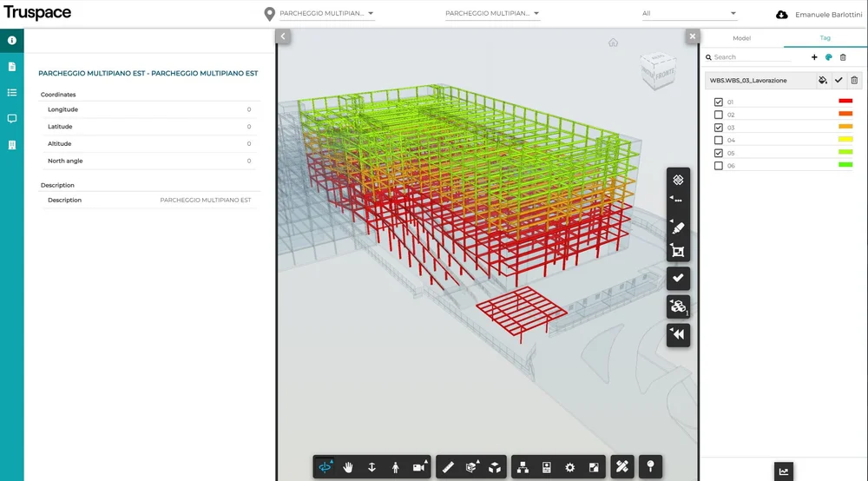Viewport: 868px width, 481px height.
Task: Click the dark orange swatch for 02
Action: point(845,114)
